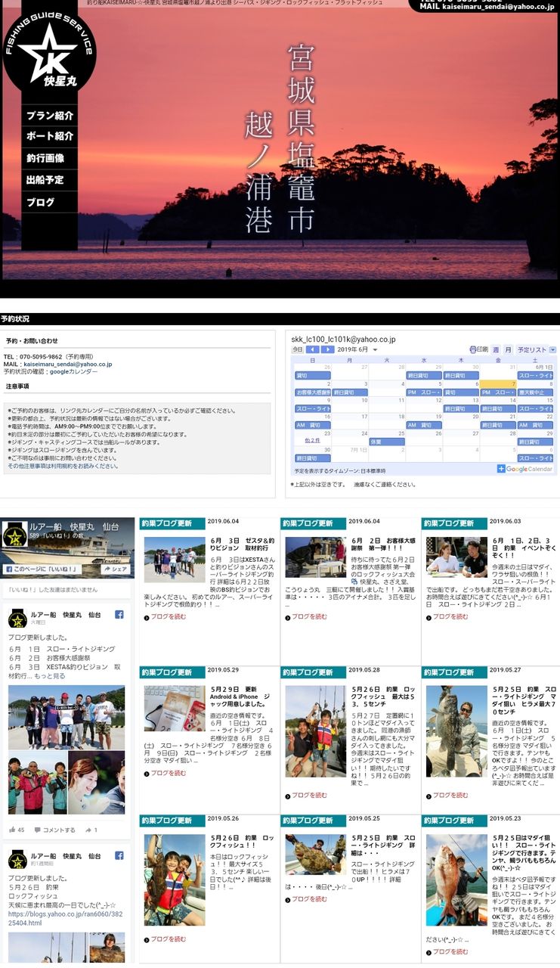Click the Facebook シェア button

[116, 569]
